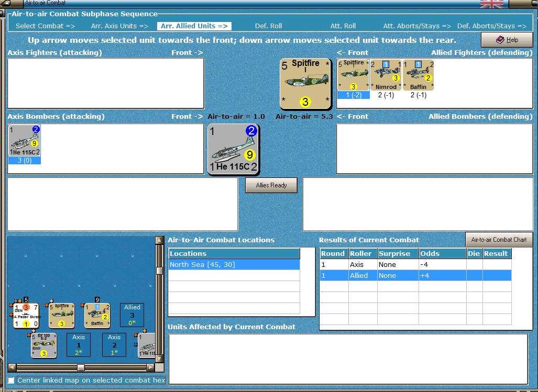Click the large Spitfire preview counter
The width and height of the screenshot is (538, 392).
(305, 84)
